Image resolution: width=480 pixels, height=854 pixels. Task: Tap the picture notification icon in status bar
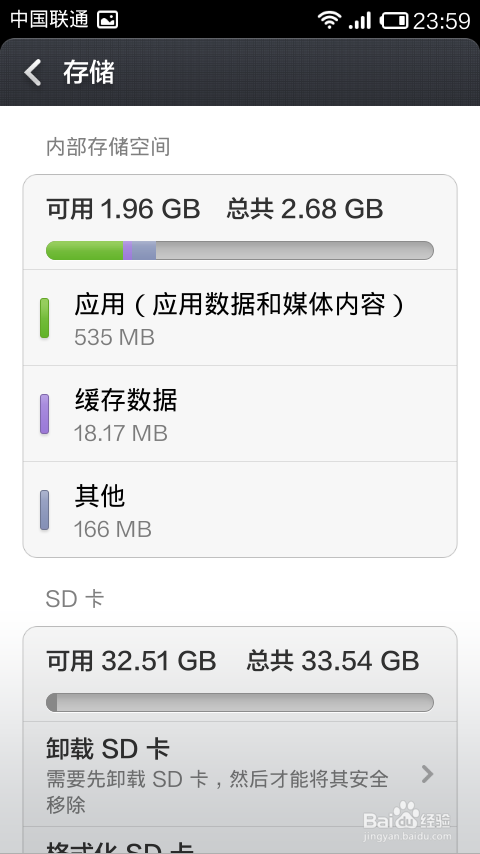[x=107, y=21]
